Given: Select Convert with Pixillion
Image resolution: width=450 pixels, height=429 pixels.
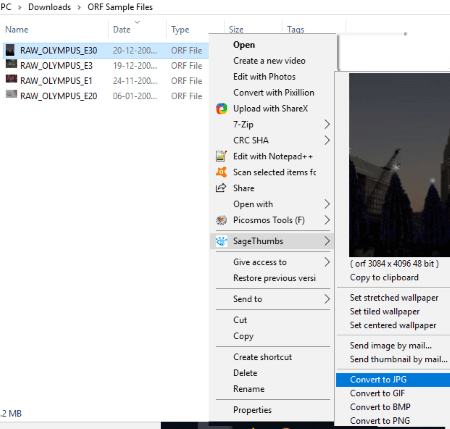Looking at the screenshot, I should [274, 93].
